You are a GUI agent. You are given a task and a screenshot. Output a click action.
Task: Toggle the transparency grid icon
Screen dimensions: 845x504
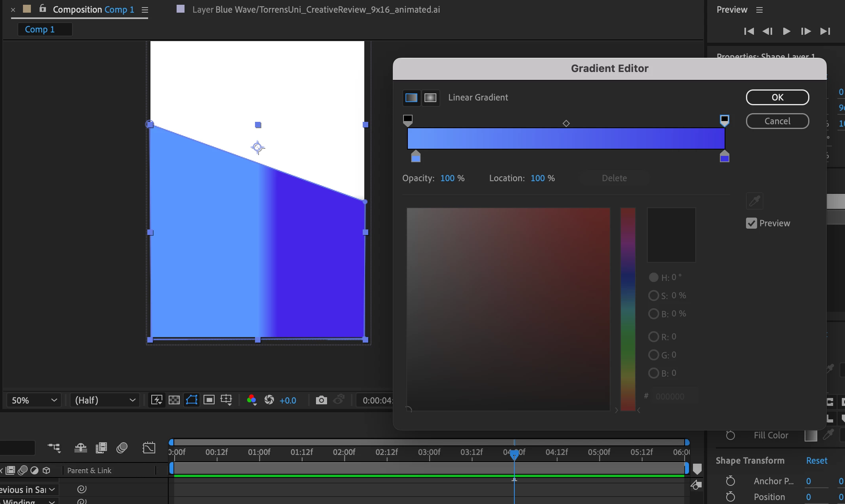click(174, 400)
